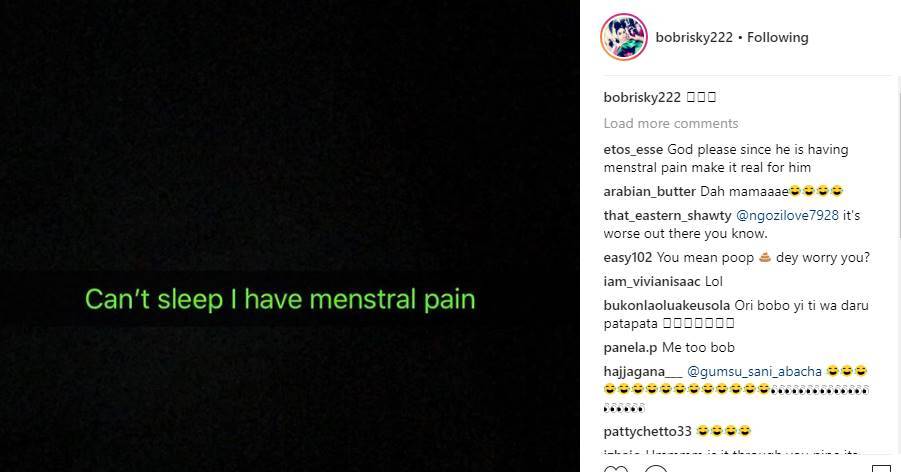Open bobrisky222 username in post header
This screenshot has height=472, width=901.
(x=694, y=37)
